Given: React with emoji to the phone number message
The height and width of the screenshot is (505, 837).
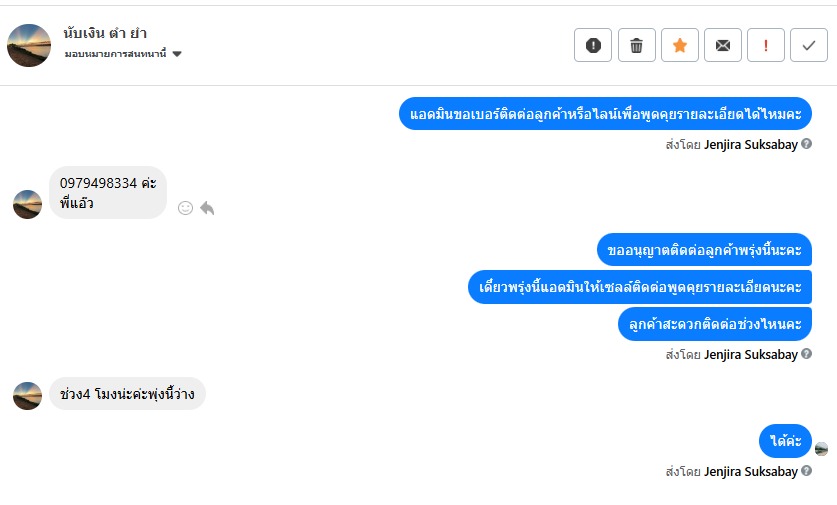Looking at the screenshot, I should [x=185, y=208].
